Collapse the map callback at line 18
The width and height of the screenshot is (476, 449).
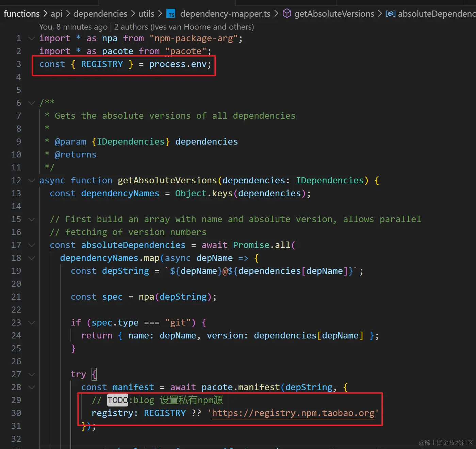31,258
